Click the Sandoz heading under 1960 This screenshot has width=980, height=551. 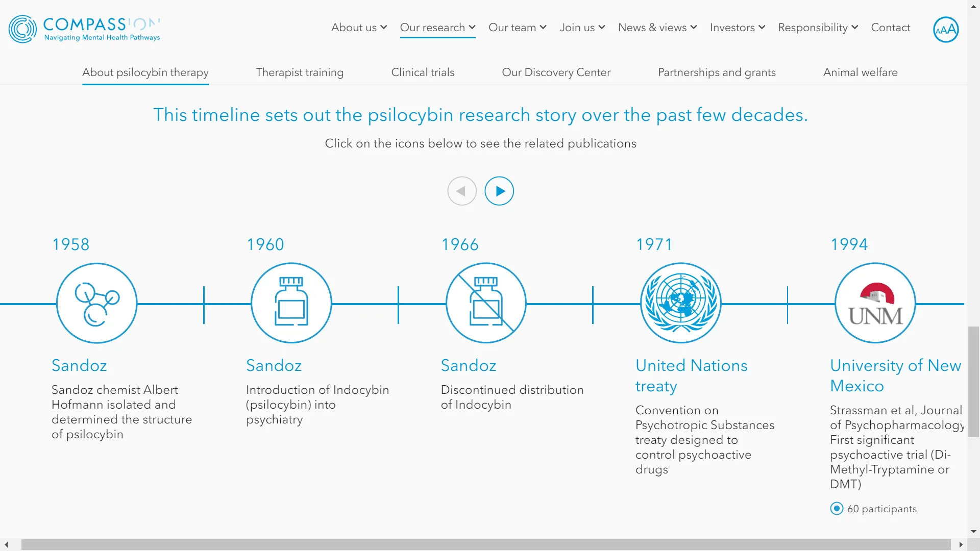[274, 365]
